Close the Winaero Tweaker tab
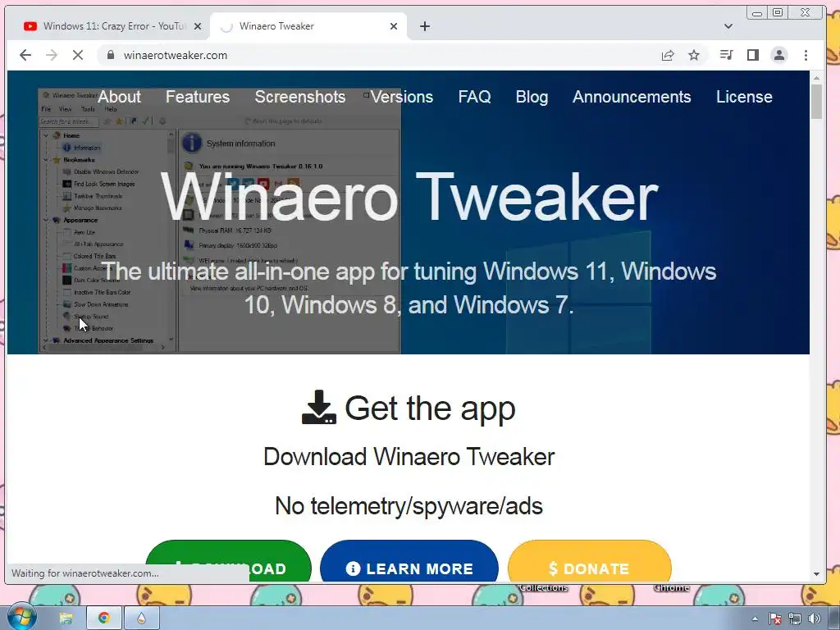Viewport: 840px width, 630px height. point(394,26)
